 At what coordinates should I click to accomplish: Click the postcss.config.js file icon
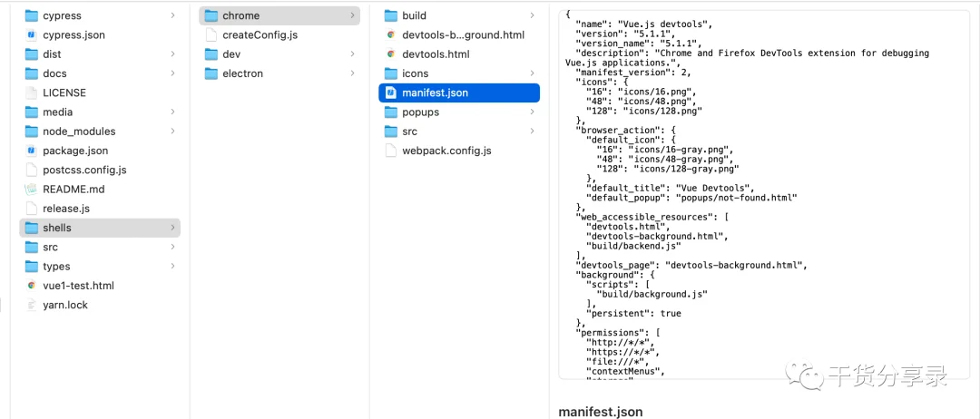pyautogui.click(x=32, y=170)
